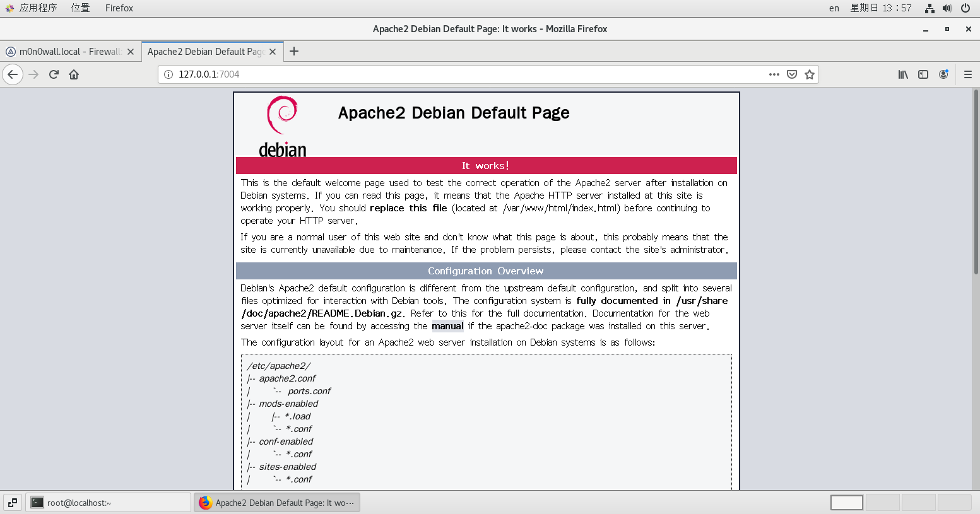Select Firefox Apache2 window in taskbar

coord(276,503)
